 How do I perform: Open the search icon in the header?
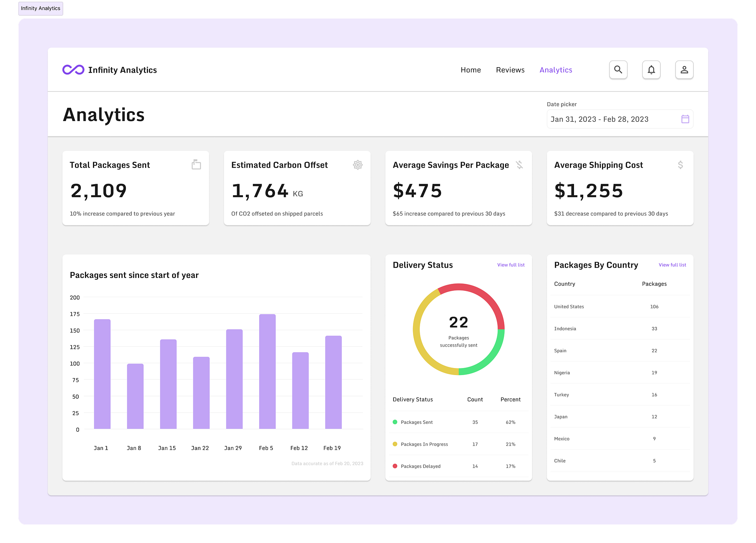pyautogui.click(x=618, y=69)
